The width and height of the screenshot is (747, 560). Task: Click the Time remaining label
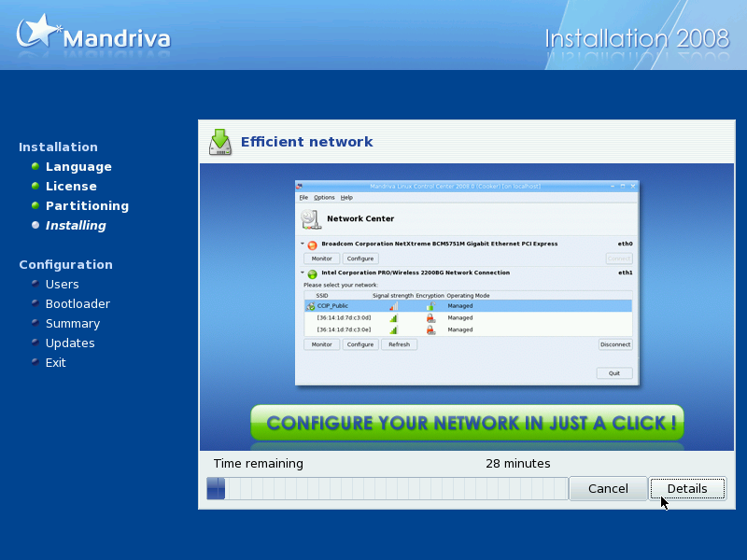click(259, 463)
